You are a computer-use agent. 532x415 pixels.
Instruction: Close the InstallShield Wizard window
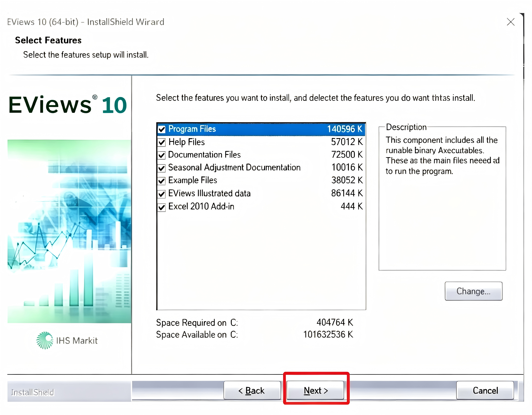click(511, 22)
